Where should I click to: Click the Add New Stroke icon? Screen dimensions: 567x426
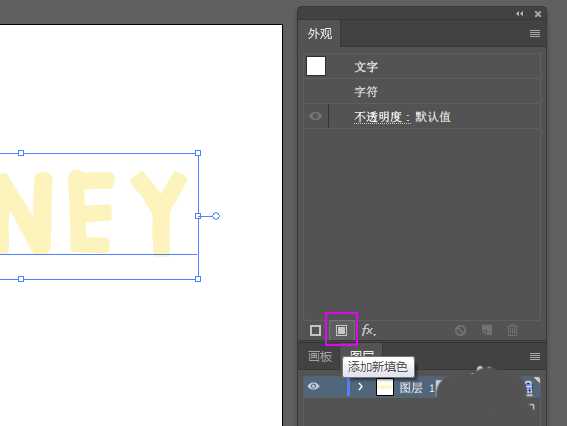click(x=315, y=330)
